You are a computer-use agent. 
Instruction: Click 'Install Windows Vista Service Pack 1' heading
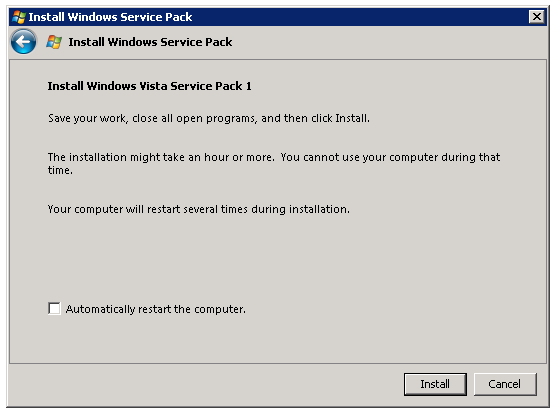[149, 86]
